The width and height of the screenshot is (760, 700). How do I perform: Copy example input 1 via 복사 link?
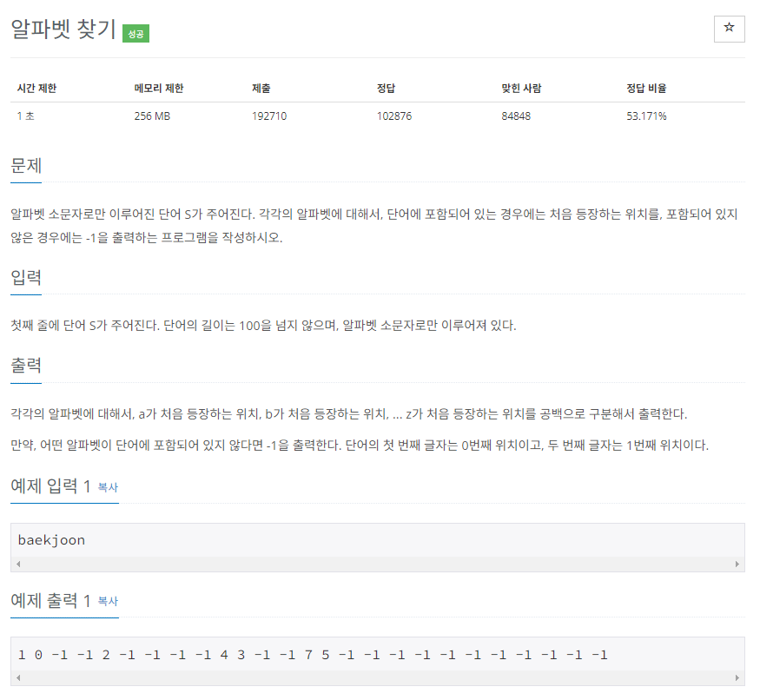click(108, 487)
